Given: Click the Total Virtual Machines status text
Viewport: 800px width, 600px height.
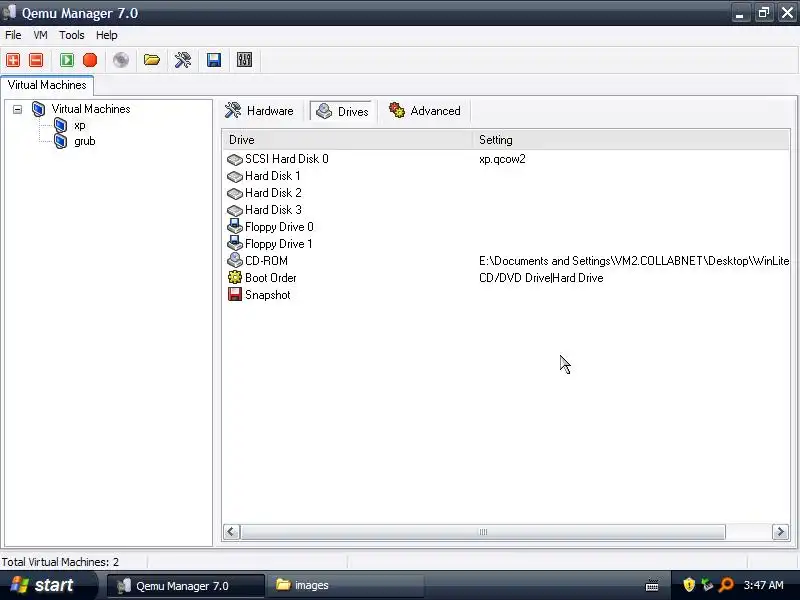Looking at the screenshot, I should coord(60,562).
